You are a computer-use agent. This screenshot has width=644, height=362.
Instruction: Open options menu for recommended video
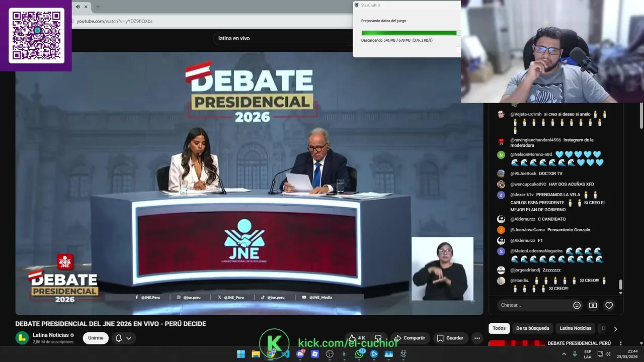click(x=621, y=344)
